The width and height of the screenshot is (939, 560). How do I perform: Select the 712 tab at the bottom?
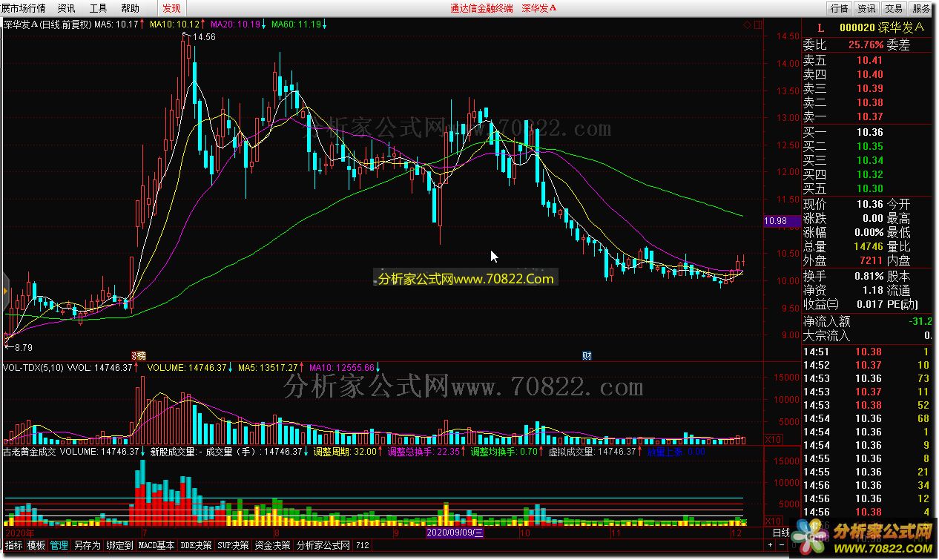tap(363, 545)
